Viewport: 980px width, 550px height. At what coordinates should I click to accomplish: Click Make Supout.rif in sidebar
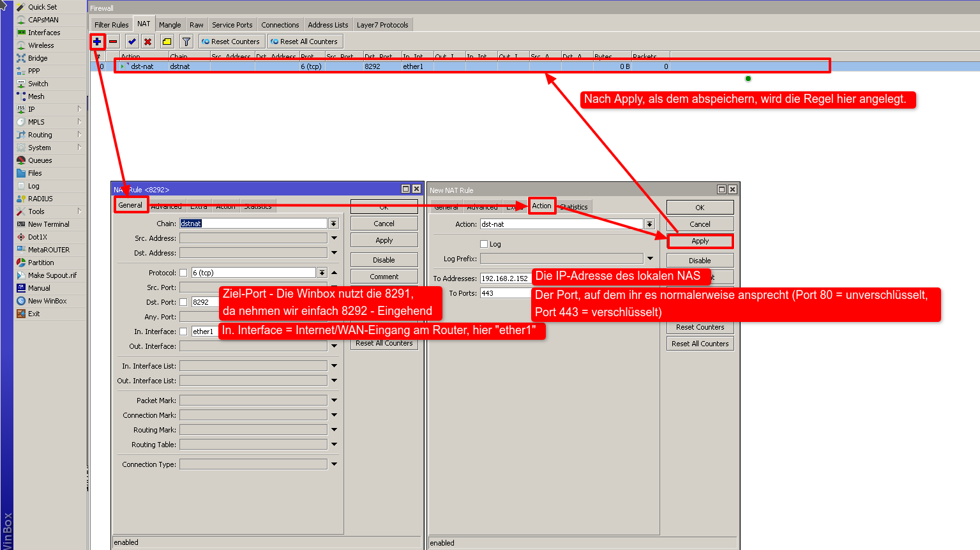pyautogui.click(x=52, y=275)
